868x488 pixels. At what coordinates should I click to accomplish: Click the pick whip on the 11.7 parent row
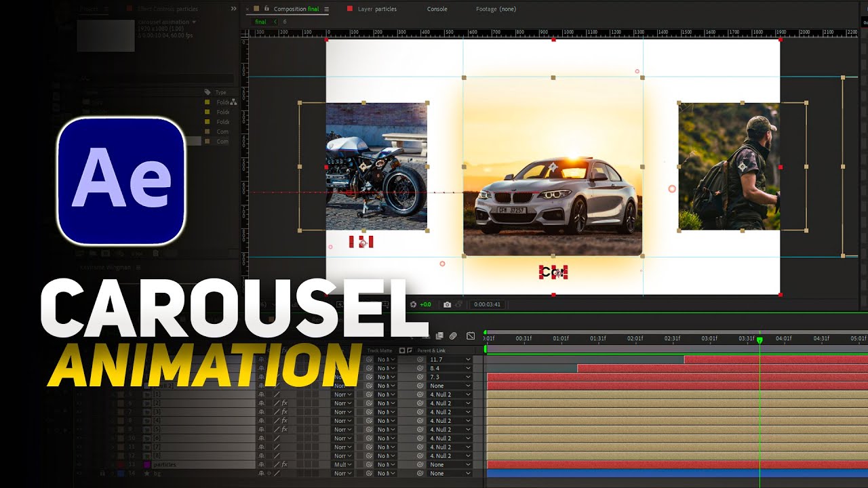coord(422,359)
